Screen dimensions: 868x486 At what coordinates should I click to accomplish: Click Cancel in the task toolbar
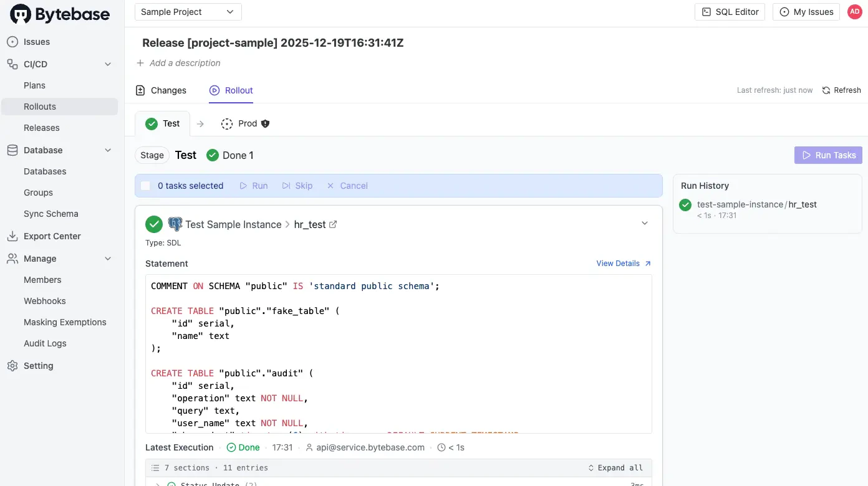(347, 186)
